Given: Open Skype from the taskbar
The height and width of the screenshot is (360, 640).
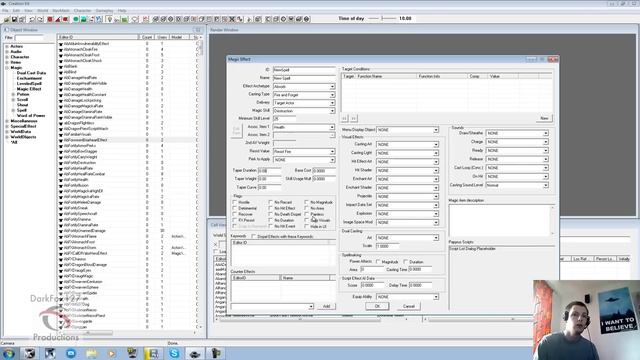Looking at the screenshot, I should click(174, 353).
